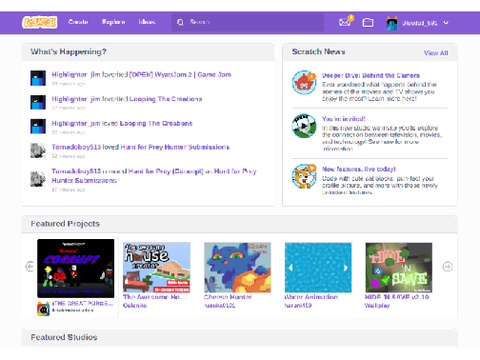Go to the Explore page

tap(113, 22)
